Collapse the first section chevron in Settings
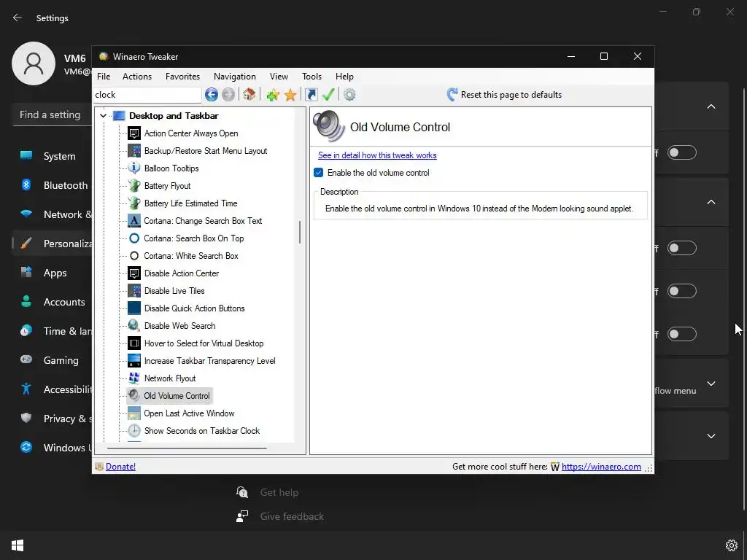747x560 pixels. pos(711,106)
